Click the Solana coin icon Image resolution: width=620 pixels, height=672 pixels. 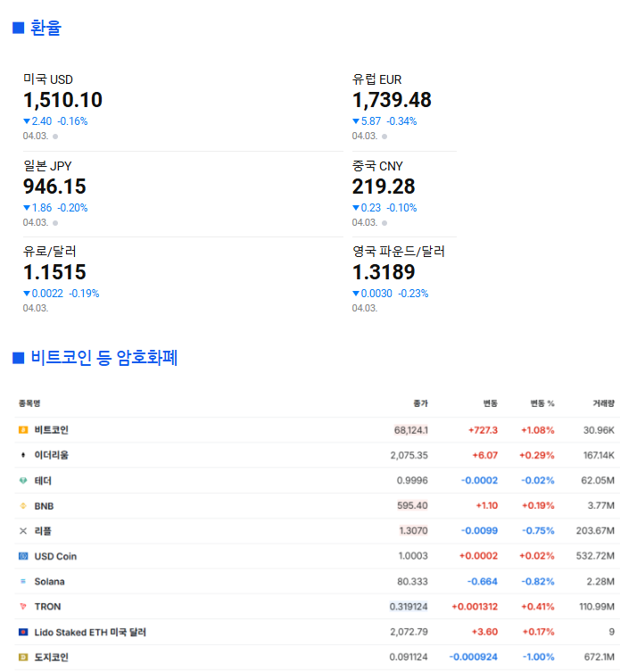pyautogui.click(x=23, y=582)
